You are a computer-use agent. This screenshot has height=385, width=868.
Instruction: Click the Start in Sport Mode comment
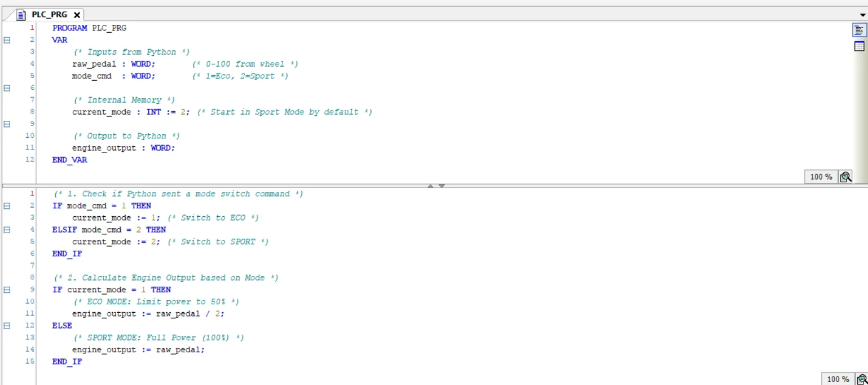(285, 112)
